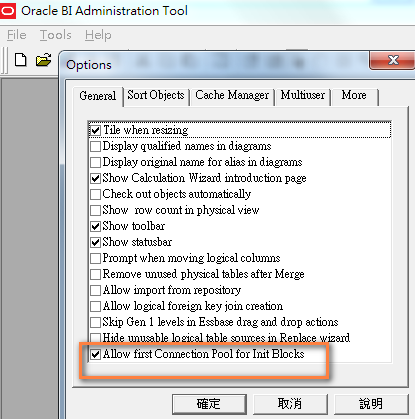Switch to the Cache Manager tab
This screenshot has width=415, height=419.
click(x=232, y=95)
